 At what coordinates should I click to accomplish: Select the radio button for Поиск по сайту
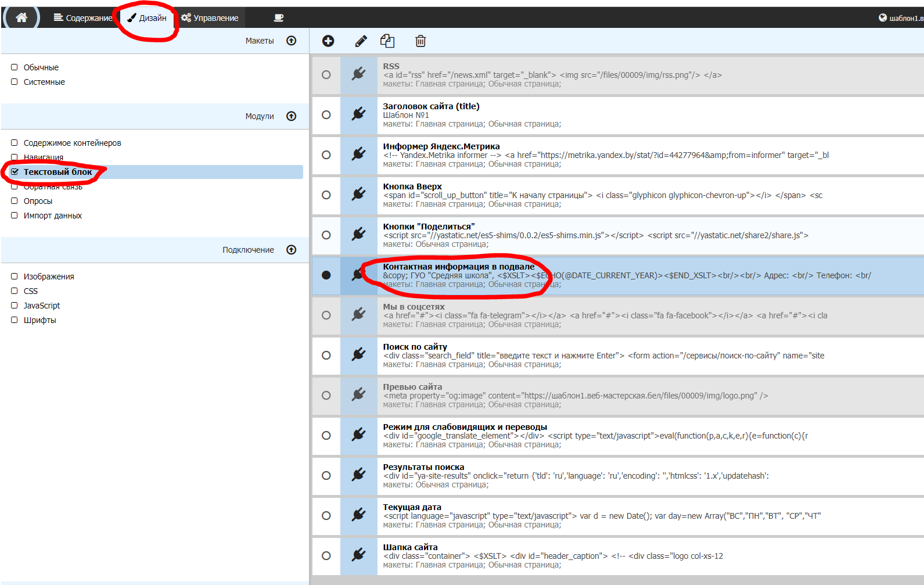point(326,356)
